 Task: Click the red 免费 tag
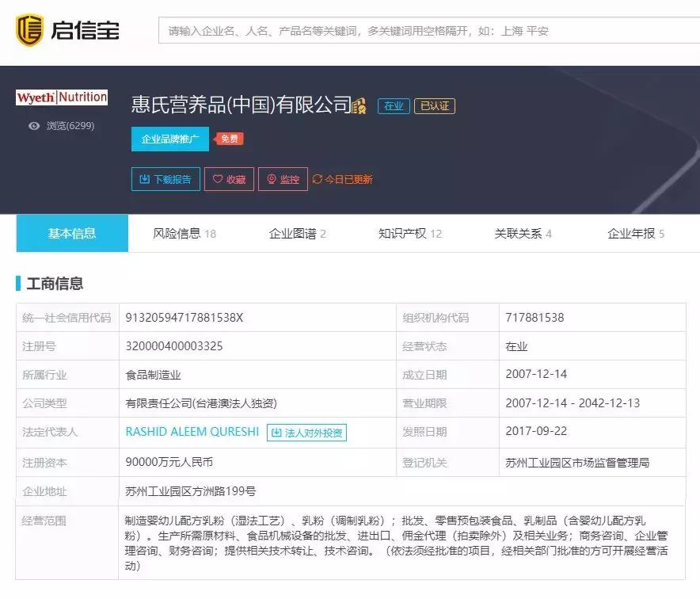tap(228, 139)
